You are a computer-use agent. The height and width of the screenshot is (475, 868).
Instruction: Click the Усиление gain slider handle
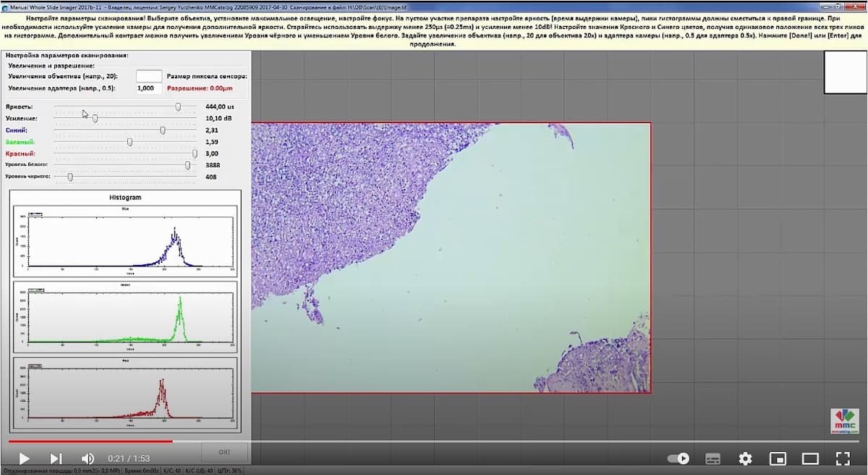(x=95, y=118)
